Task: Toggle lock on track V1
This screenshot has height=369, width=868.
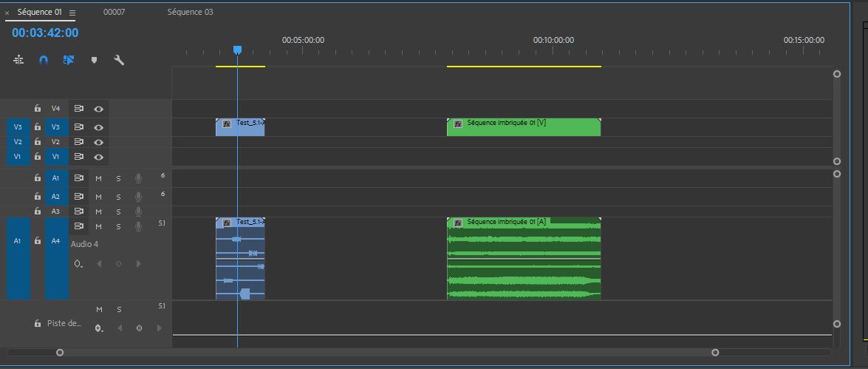Action: coord(38,157)
